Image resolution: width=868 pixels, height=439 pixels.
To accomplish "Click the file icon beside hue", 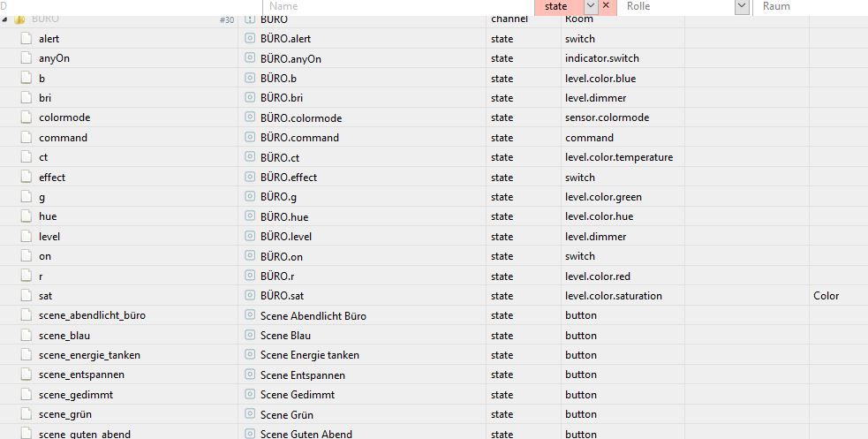I will point(26,216).
